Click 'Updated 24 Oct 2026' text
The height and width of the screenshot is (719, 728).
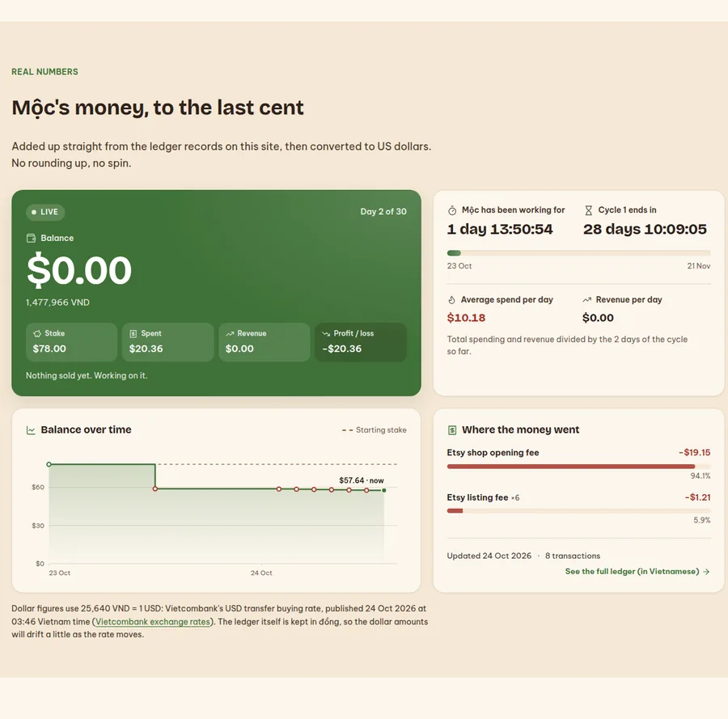(489, 556)
